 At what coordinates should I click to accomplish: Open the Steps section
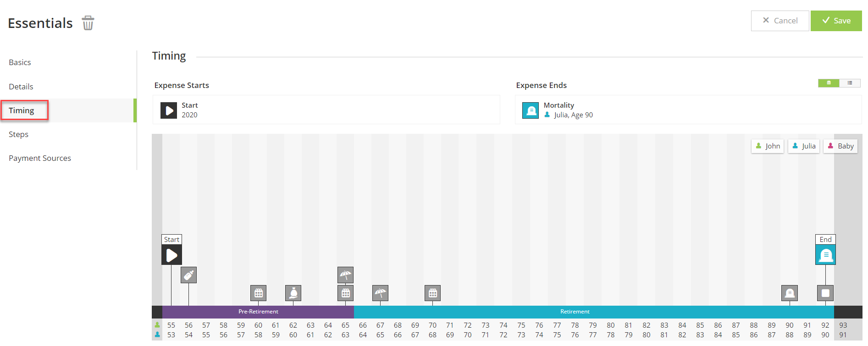19,134
